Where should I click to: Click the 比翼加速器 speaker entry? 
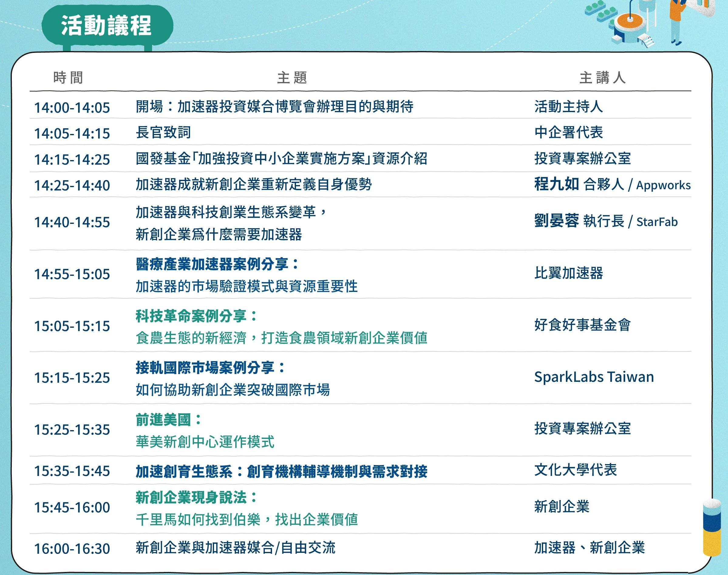569,273
